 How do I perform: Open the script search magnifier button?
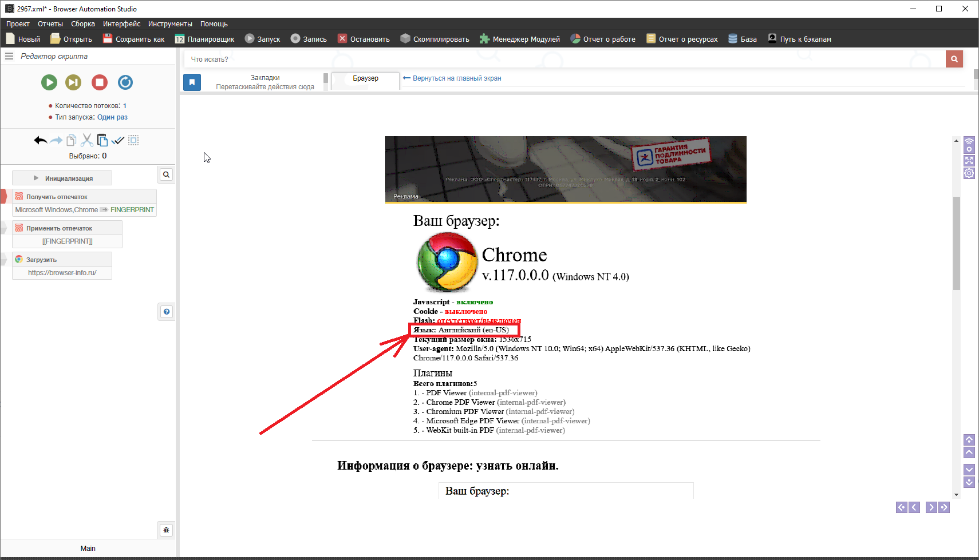[x=166, y=174]
